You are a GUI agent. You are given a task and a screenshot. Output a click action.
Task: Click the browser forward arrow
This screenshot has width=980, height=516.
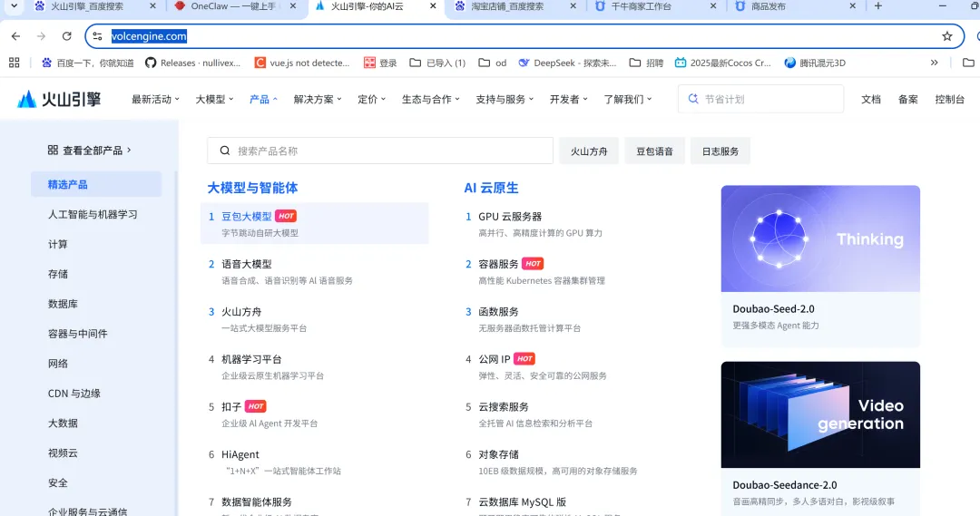point(41,36)
